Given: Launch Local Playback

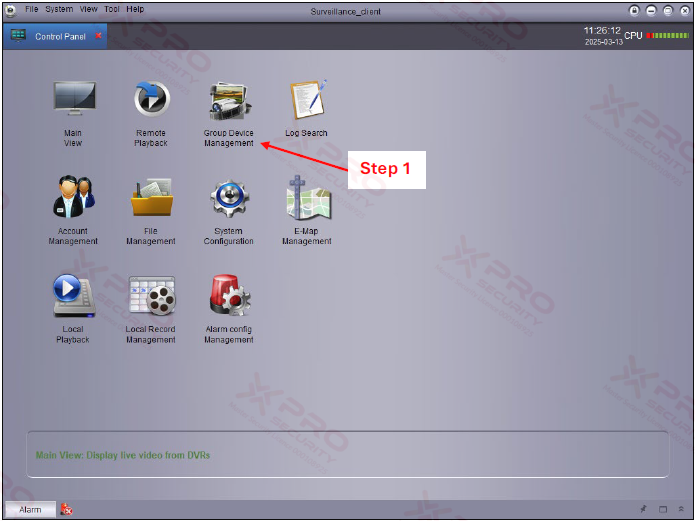Looking at the screenshot, I should tap(73, 296).
